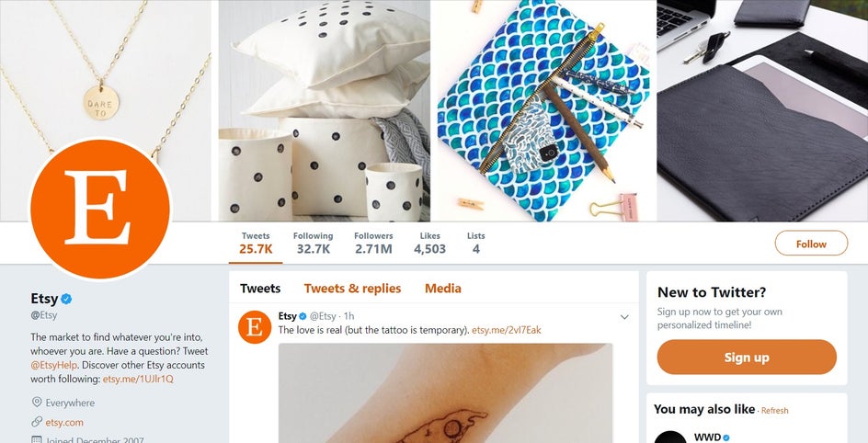This screenshot has height=443, width=868.
Task: Click the verified badge next to WWD
Action: 727,437
